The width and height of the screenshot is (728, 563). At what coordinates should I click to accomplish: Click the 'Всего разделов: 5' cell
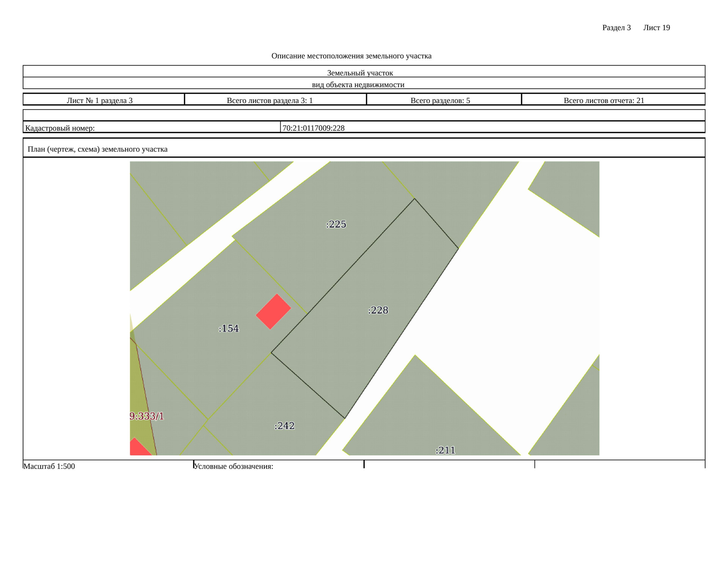coord(440,100)
